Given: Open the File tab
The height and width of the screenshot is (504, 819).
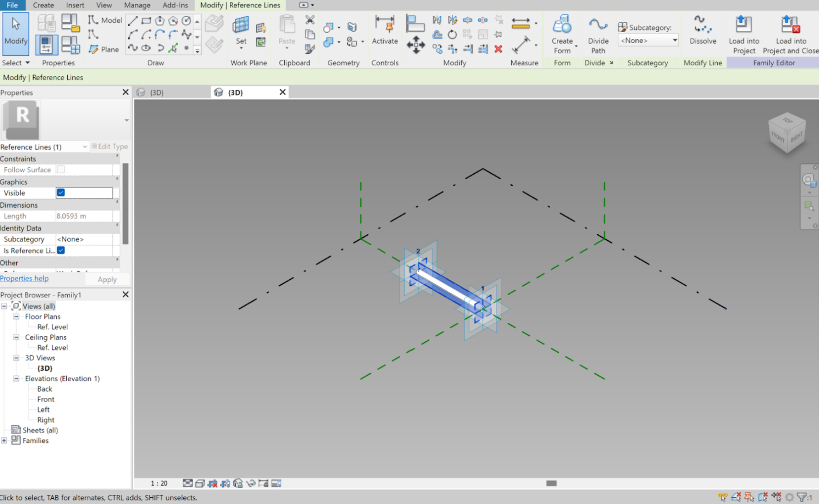Looking at the screenshot, I should pos(12,5).
